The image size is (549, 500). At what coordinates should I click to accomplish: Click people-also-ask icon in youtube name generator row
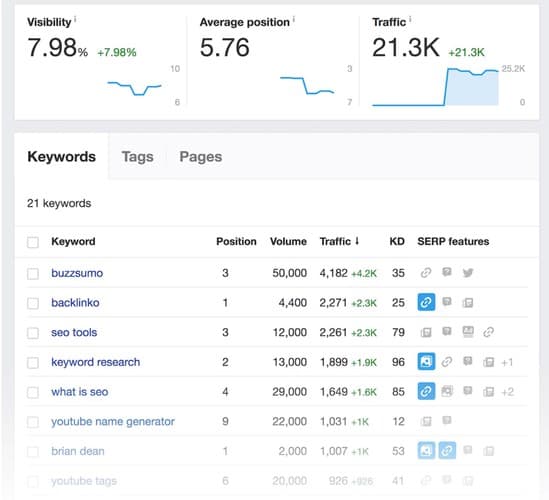447,420
